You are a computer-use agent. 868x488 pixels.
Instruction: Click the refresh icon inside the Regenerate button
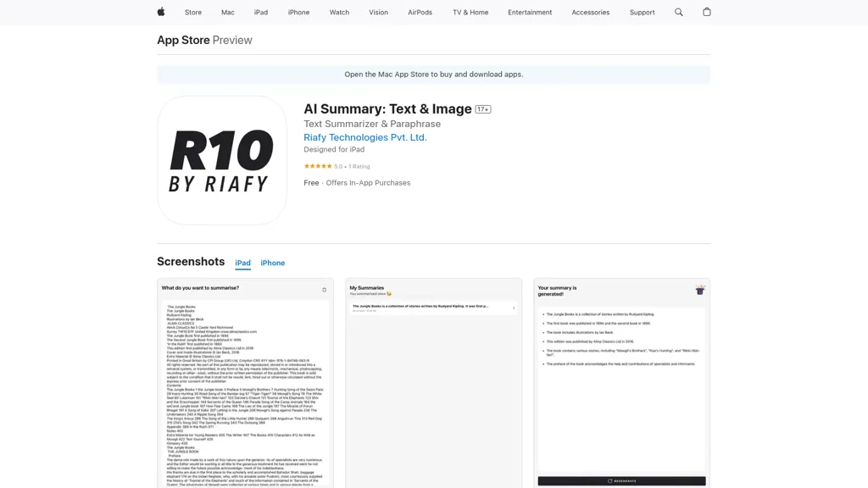coord(609,480)
